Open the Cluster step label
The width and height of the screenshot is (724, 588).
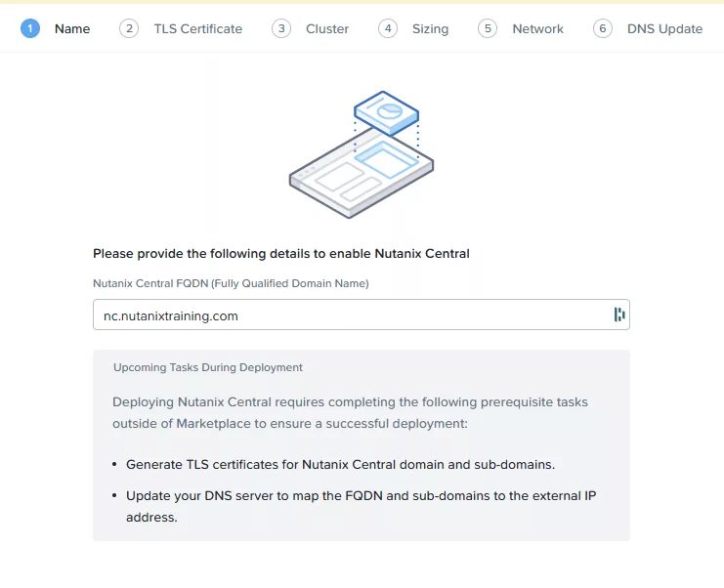(327, 29)
